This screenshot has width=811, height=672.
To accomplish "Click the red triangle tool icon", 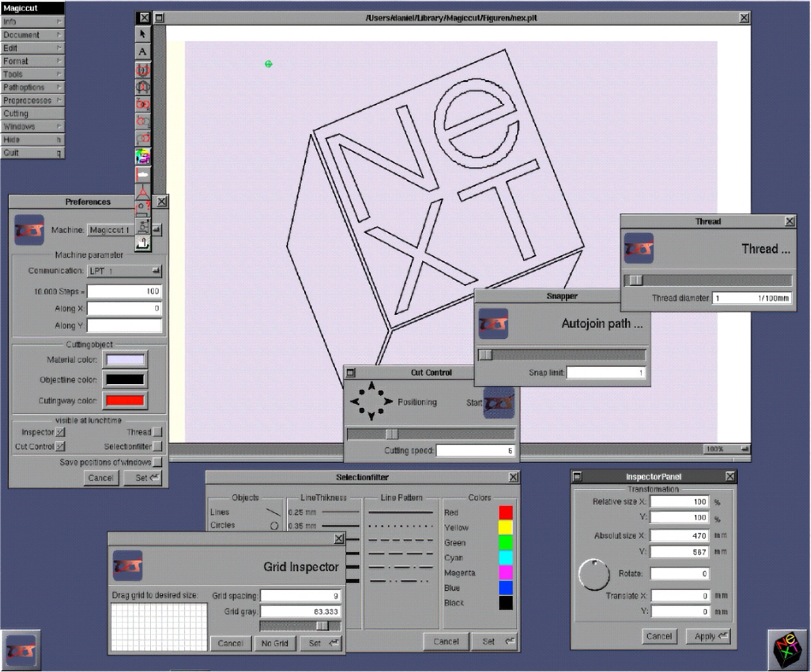I will click(x=142, y=191).
